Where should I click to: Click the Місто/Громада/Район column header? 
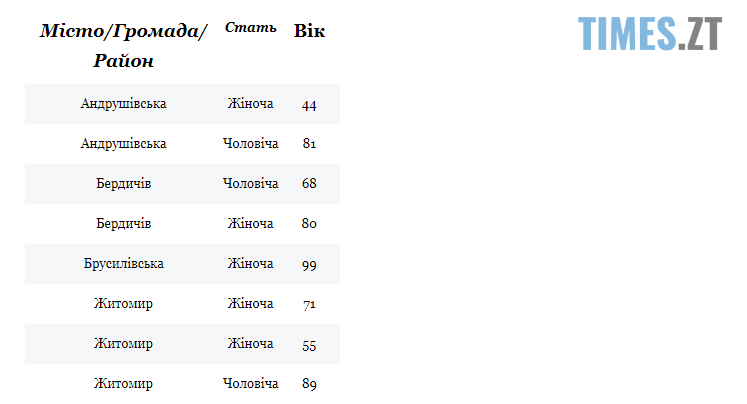(124, 46)
